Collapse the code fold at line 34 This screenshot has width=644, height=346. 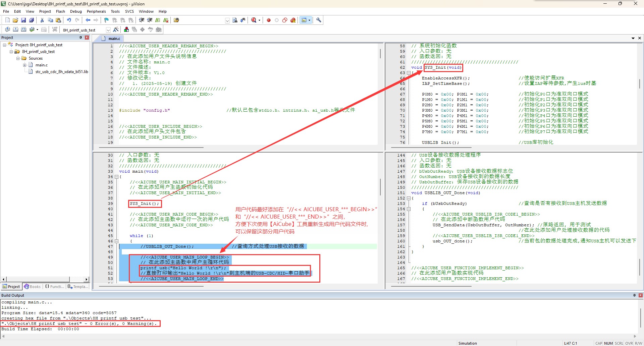(x=116, y=177)
